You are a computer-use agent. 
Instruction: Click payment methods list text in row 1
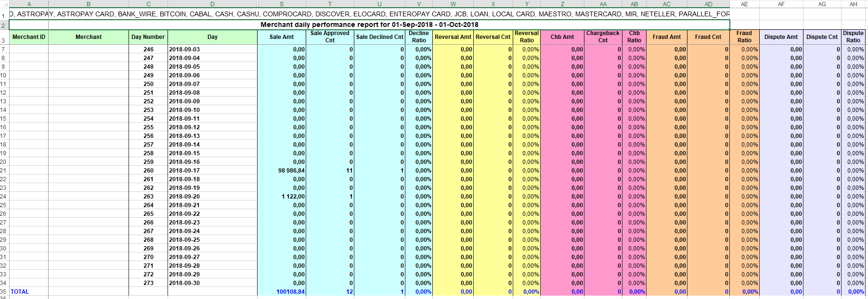[x=369, y=14]
